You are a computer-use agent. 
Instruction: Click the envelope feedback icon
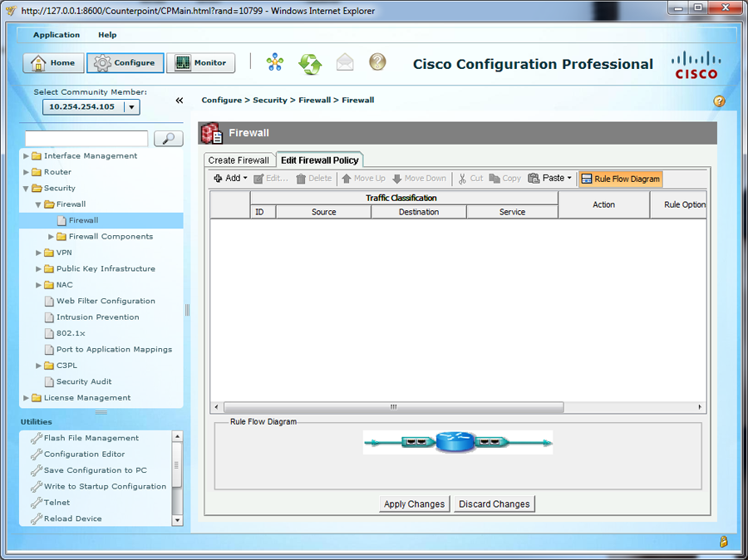(345, 62)
